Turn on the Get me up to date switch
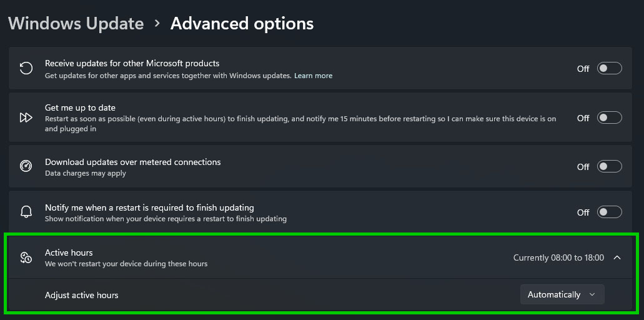This screenshot has height=320, width=644. tap(609, 117)
